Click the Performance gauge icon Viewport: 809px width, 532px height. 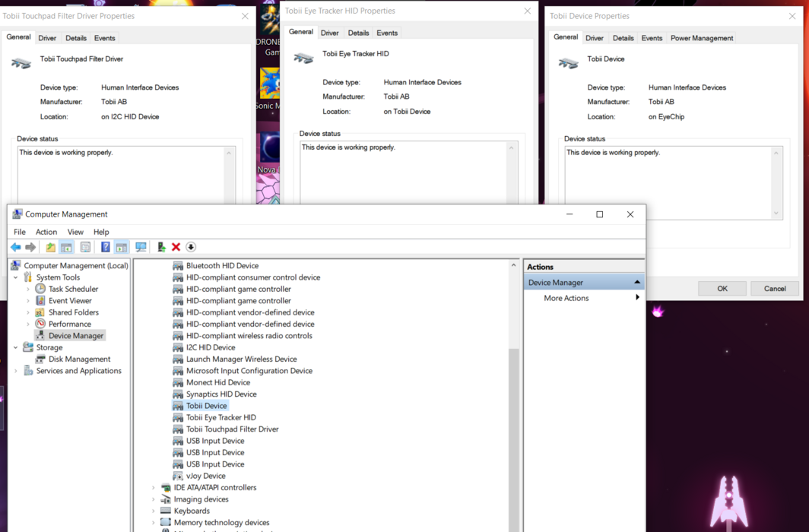40,324
